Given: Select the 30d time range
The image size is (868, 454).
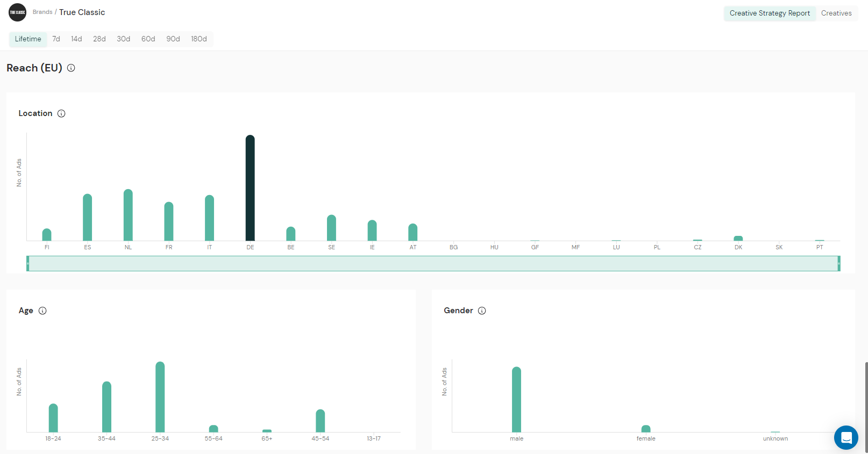Looking at the screenshot, I should pyautogui.click(x=123, y=39).
